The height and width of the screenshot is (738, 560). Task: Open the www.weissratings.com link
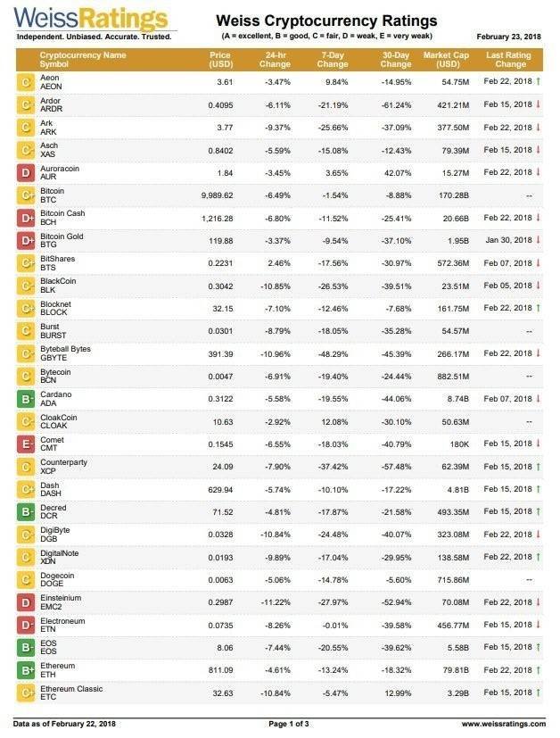pyautogui.click(x=502, y=724)
